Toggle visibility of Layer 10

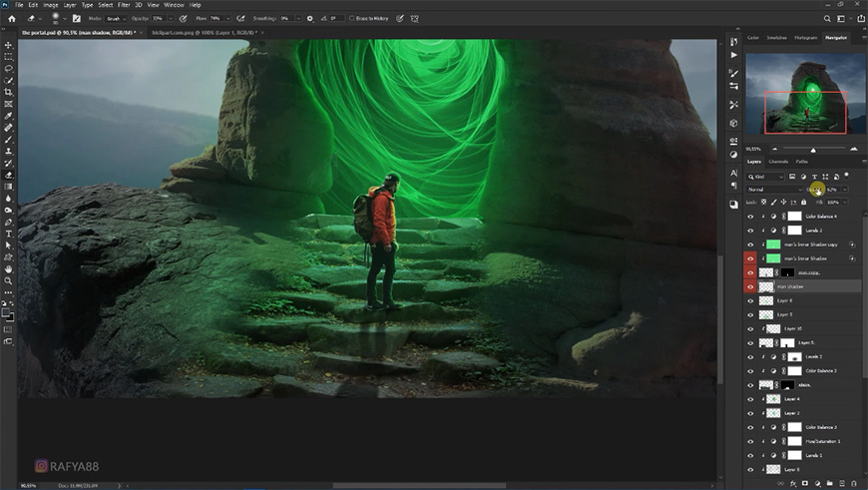pyautogui.click(x=750, y=329)
